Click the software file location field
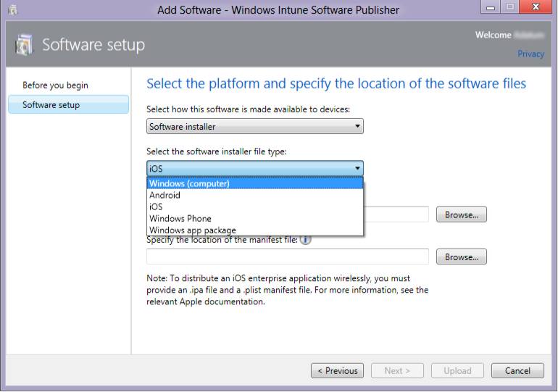The height and width of the screenshot is (392, 558). (396, 214)
